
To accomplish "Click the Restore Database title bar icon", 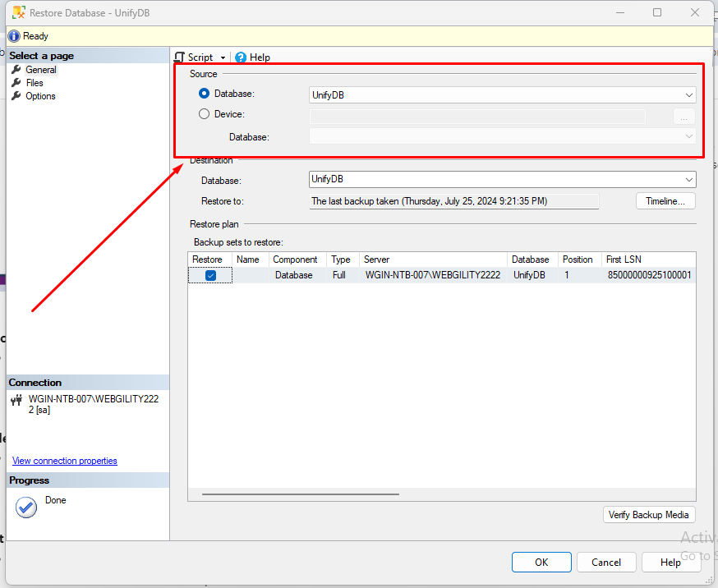I will coord(19,11).
